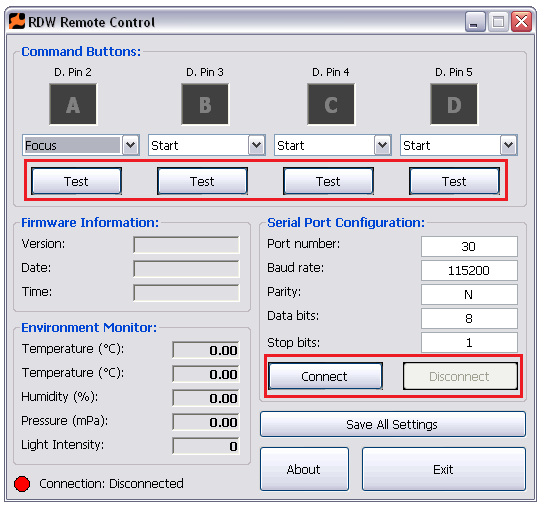The image size is (542, 508).
Task: Click the red connection status indicator
Action: [x=22, y=483]
